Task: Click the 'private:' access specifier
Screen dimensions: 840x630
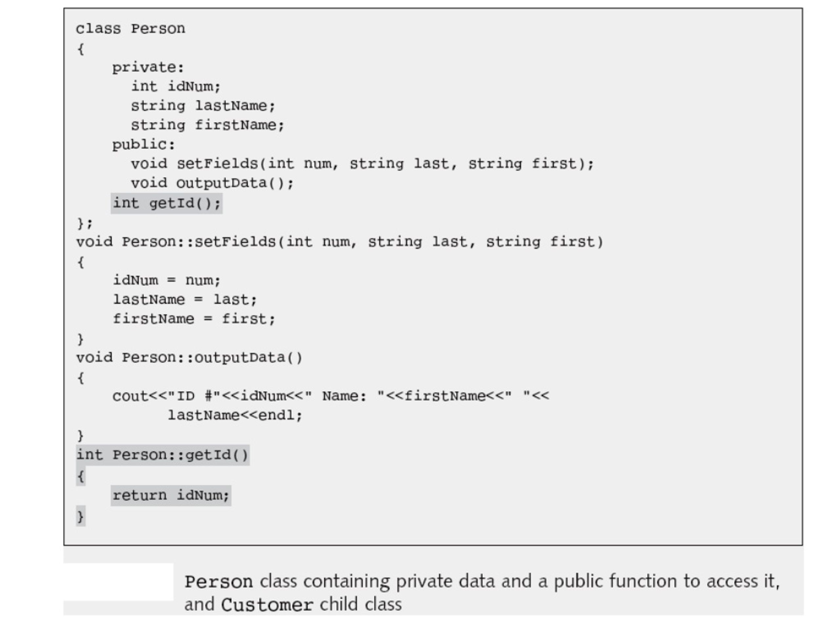Action: [148, 68]
